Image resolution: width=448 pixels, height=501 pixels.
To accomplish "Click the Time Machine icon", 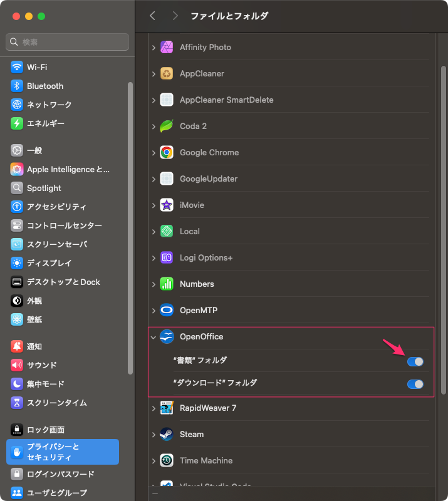I will (x=167, y=460).
